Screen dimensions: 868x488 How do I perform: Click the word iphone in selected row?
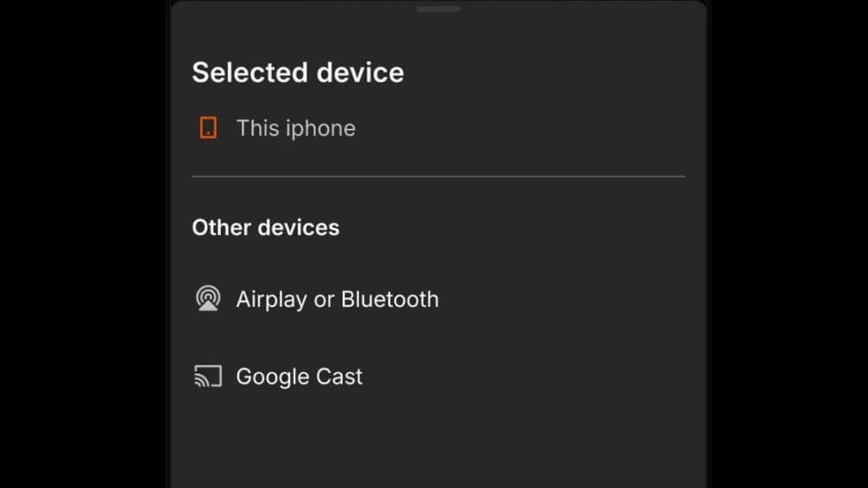(324, 128)
